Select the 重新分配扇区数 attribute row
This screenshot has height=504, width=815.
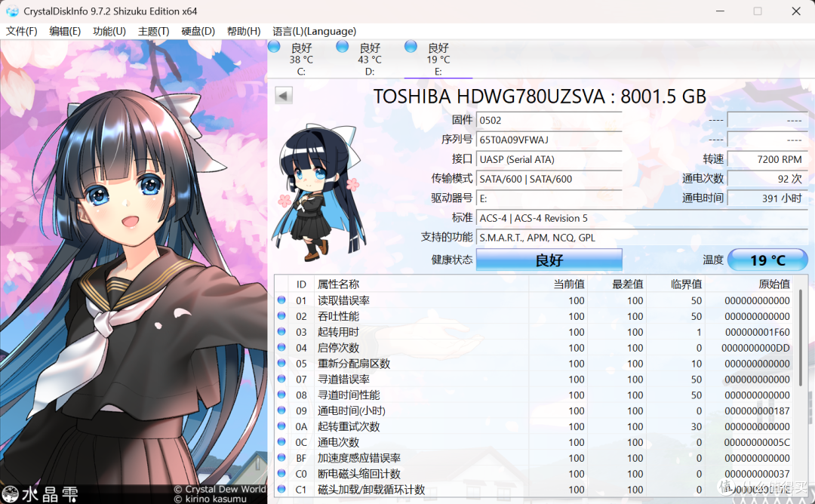[x=534, y=363]
